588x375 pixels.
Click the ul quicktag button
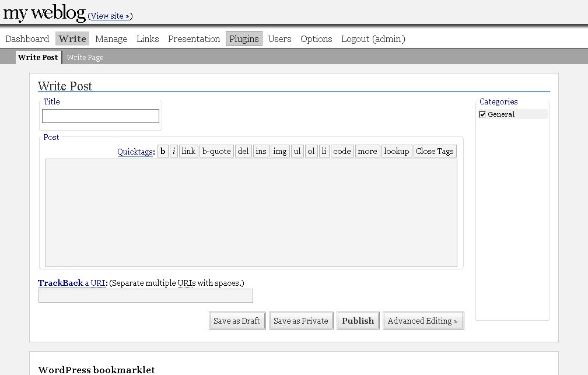click(297, 151)
